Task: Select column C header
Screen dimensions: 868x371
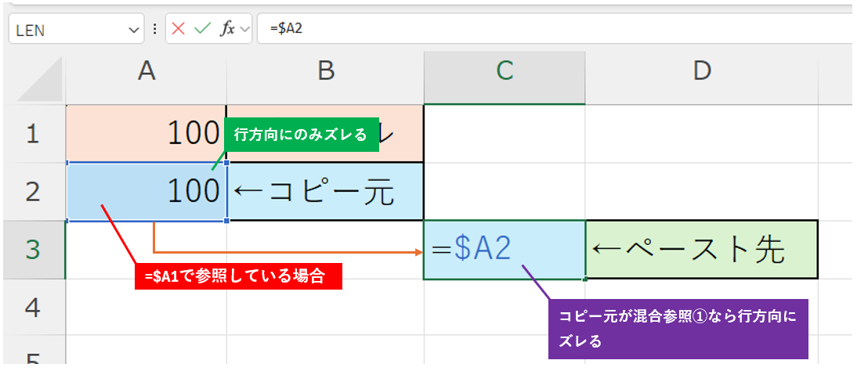Action: tap(505, 71)
